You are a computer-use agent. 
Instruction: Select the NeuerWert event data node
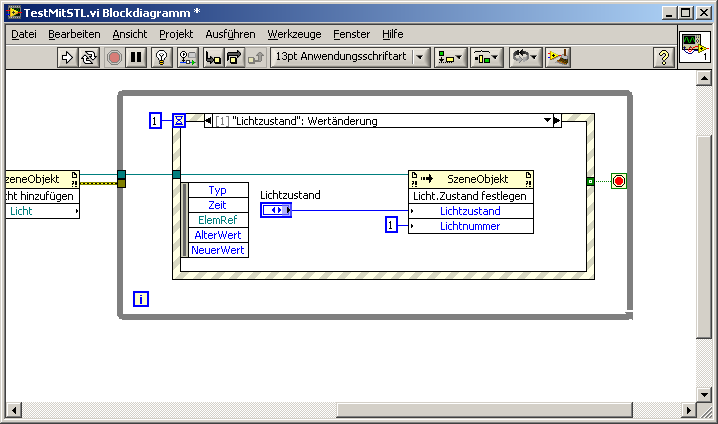tap(218, 250)
